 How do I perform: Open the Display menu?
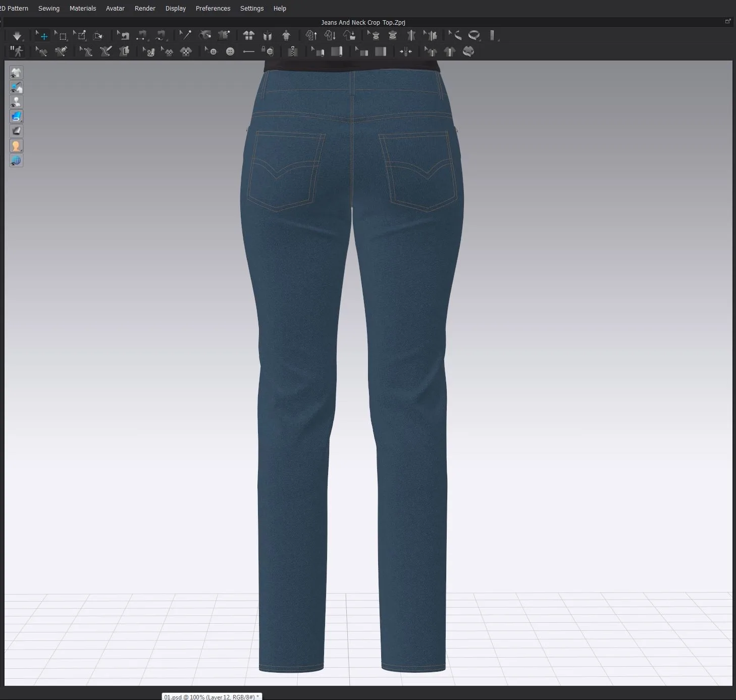(176, 9)
